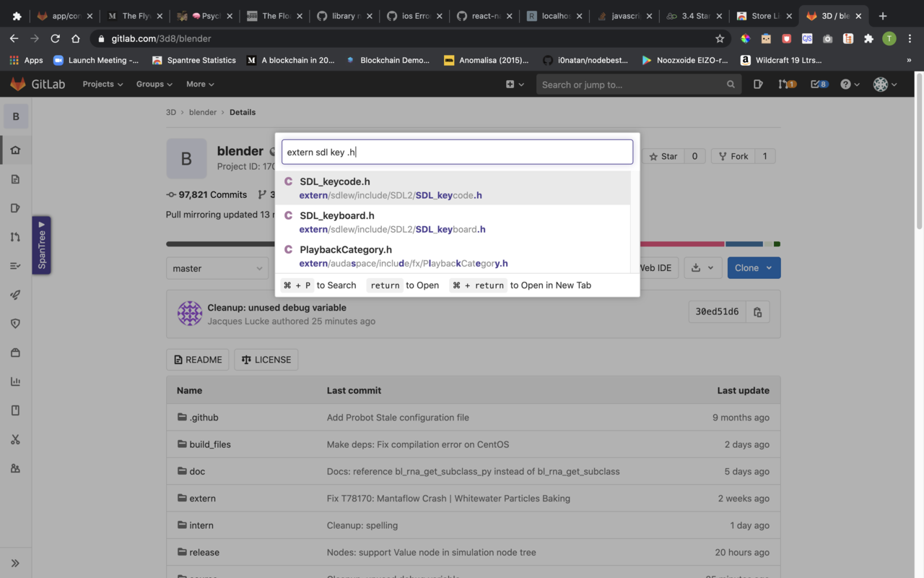Open the Clone dropdown button
The image size is (924, 578).
[754, 268]
